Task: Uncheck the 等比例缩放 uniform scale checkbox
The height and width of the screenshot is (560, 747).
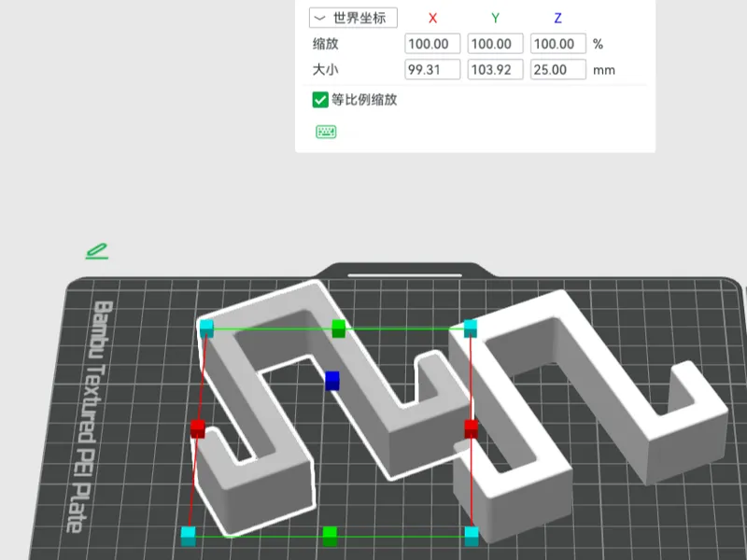Action: tap(320, 100)
